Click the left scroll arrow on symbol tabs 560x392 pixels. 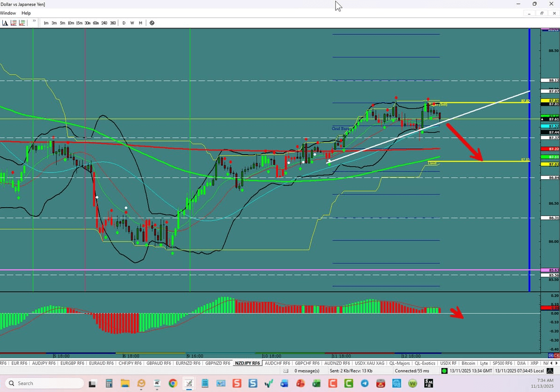pos(552,363)
